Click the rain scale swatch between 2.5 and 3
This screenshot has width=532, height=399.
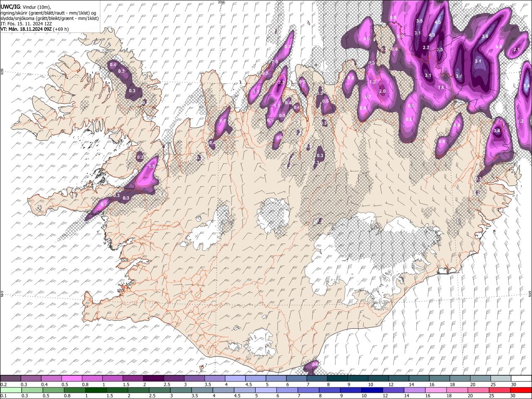(160, 390)
